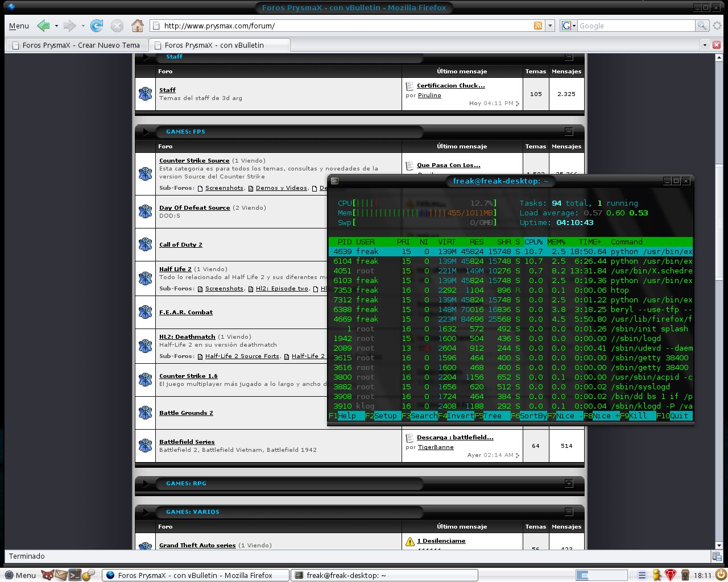Switch to the Crear Nuevo Tema tab
This screenshot has width=728, height=582.
76,45
